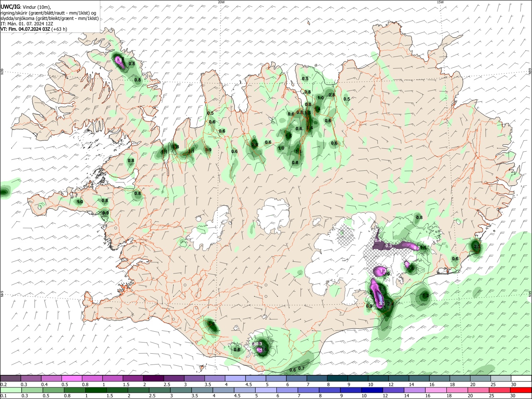Click the 0.3 value in the purple snow band
Screen dimensions: 532x399
pos(389,246)
